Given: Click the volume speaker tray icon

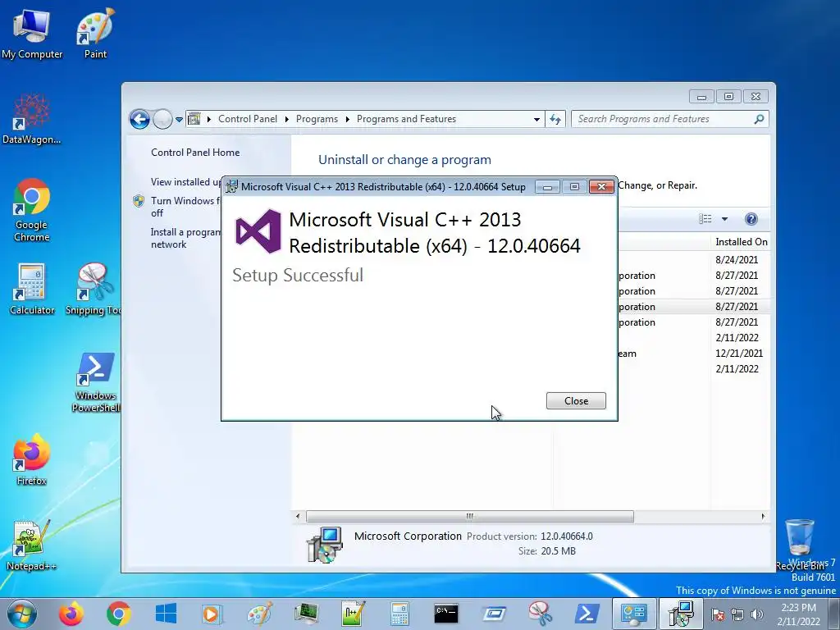Looking at the screenshot, I should pos(757,615).
